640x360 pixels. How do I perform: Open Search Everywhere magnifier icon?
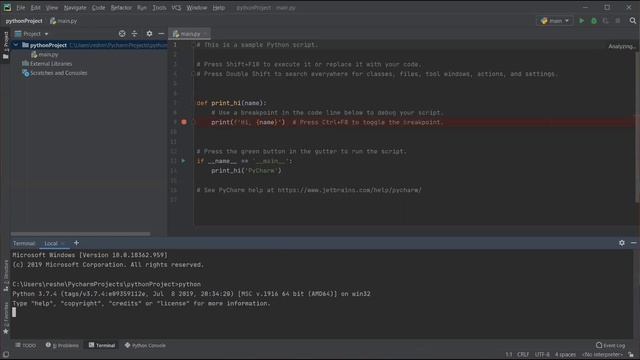[633, 21]
